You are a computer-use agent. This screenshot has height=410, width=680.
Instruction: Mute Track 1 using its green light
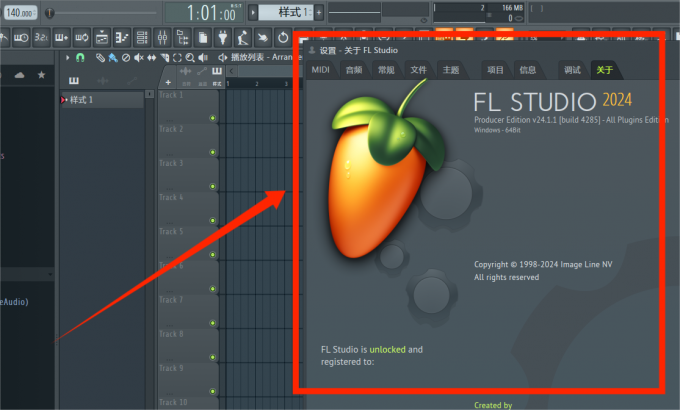point(212,118)
